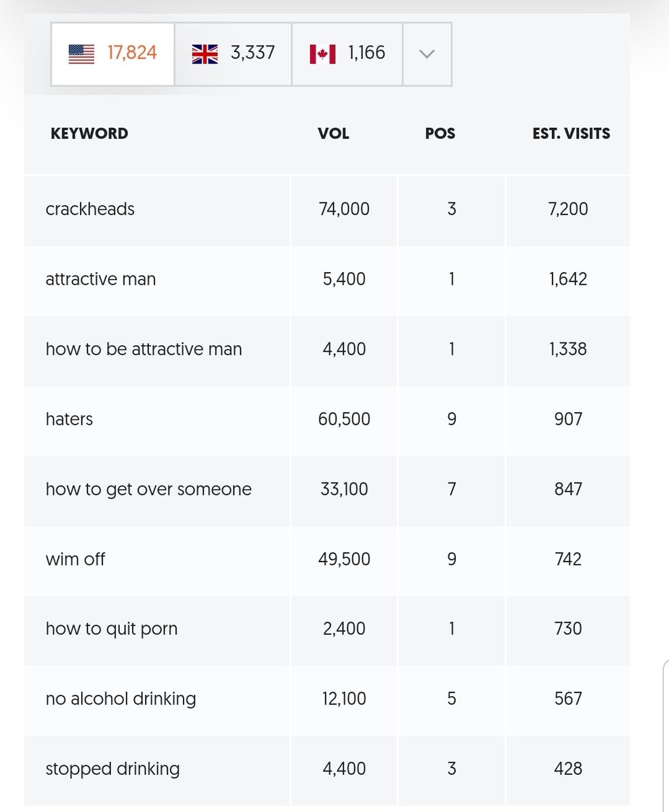Sort by the POS column header
Image resolution: width=669 pixels, height=812 pixels.
pyautogui.click(x=440, y=133)
